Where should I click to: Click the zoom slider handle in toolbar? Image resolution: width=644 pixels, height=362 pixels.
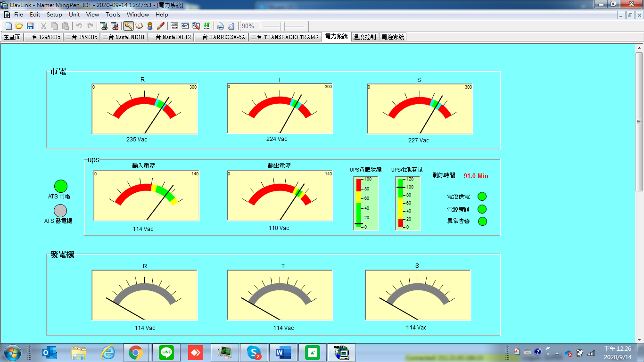click(x=282, y=26)
